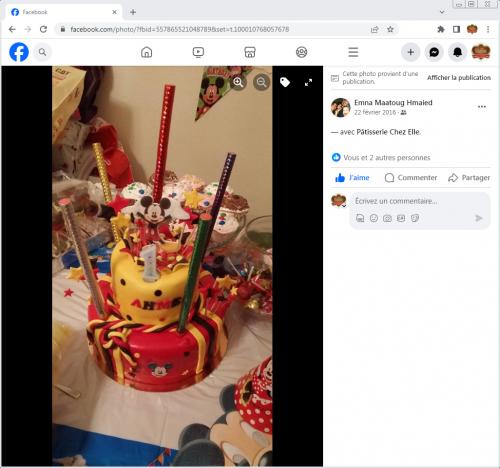Open a new browser tab
Viewport: 500px width, 468px height.
pyautogui.click(x=133, y=12)
